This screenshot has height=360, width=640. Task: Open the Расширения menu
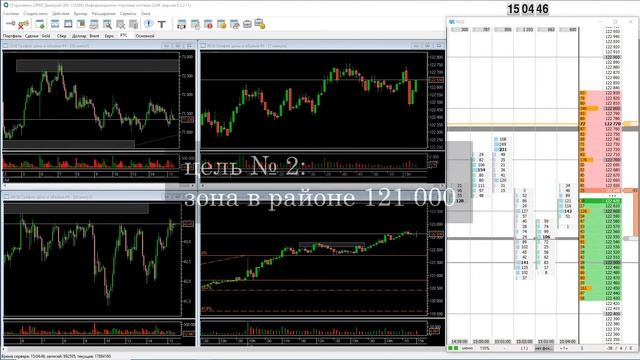104,13
